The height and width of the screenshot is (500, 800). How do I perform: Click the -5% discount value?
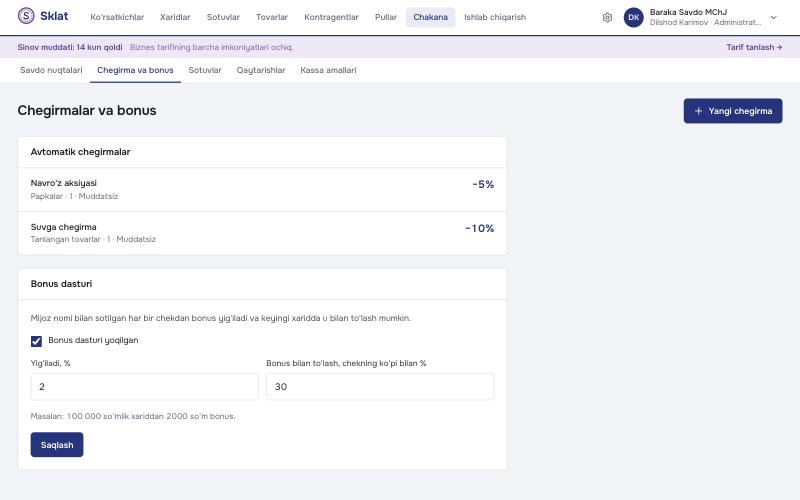click(483, 185)
